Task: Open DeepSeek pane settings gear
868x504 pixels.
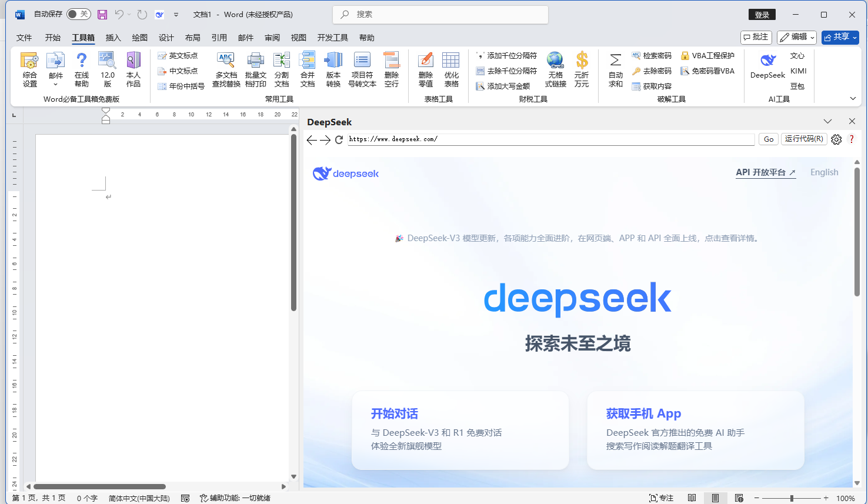Action: tap(836, 139)
